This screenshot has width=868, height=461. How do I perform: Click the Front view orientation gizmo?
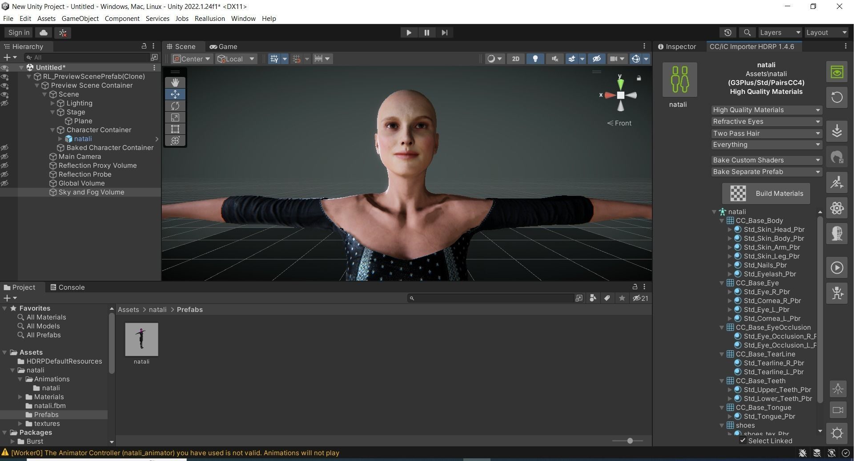point(619,123)
